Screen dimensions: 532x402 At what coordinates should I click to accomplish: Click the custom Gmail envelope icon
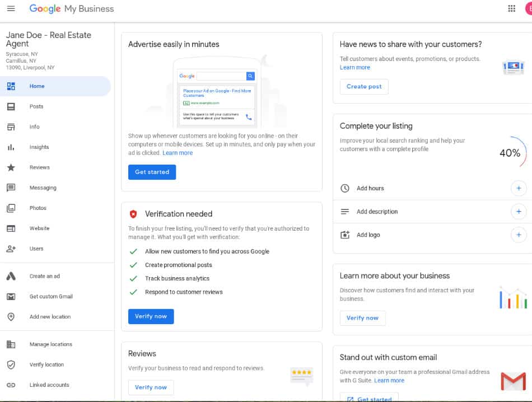coord(11,297)
